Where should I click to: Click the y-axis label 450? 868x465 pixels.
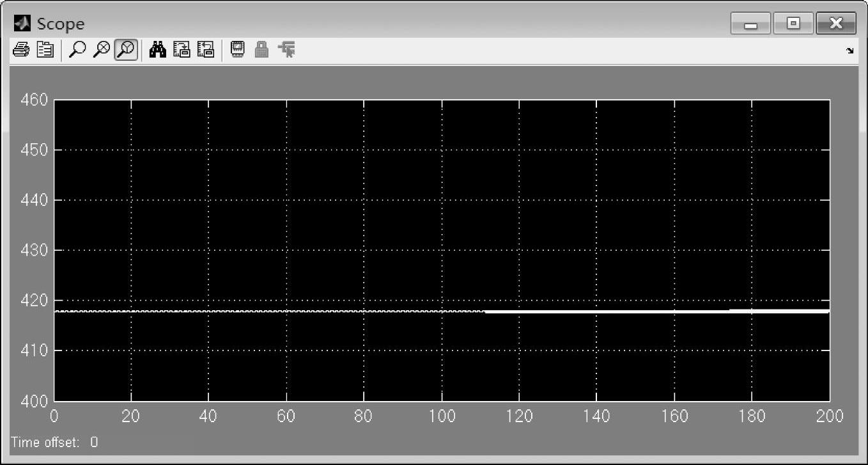click(35, 150)
